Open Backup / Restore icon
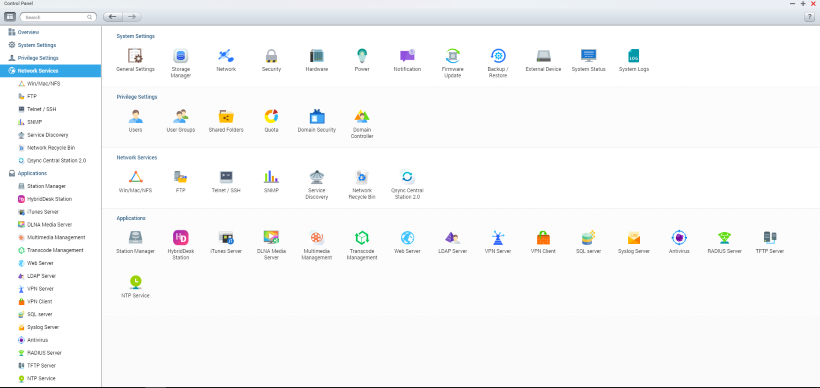 (x=498, y=56)
